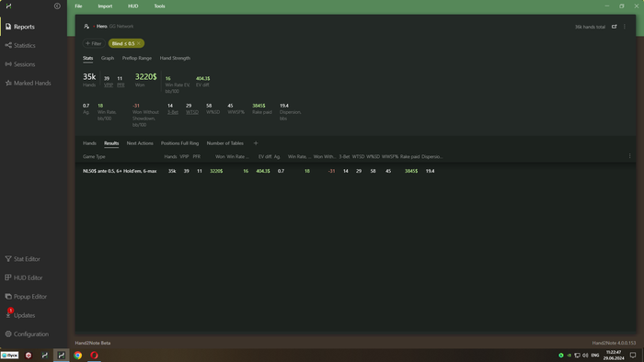Click the Hero player name
The height and width of the screenshot is (362, 644).
pyautogui.click(x=102, y=27)
